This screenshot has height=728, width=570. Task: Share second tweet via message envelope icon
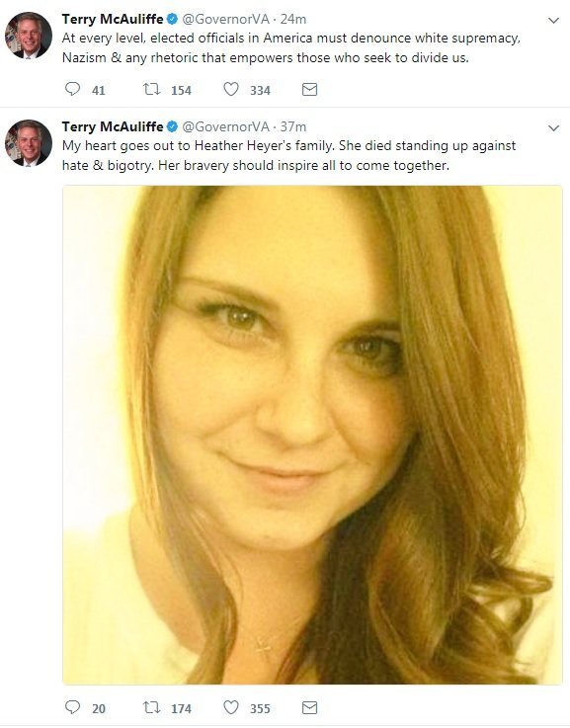(309, 707)
